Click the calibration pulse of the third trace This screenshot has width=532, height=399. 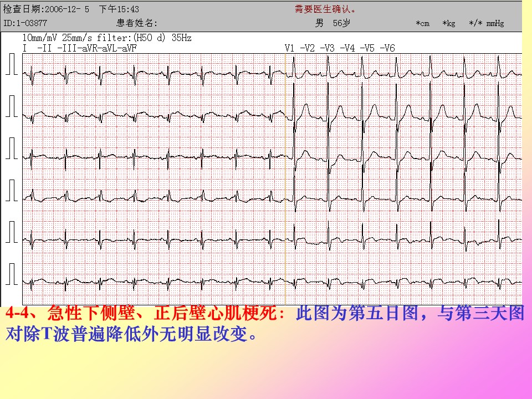(12, 149)
